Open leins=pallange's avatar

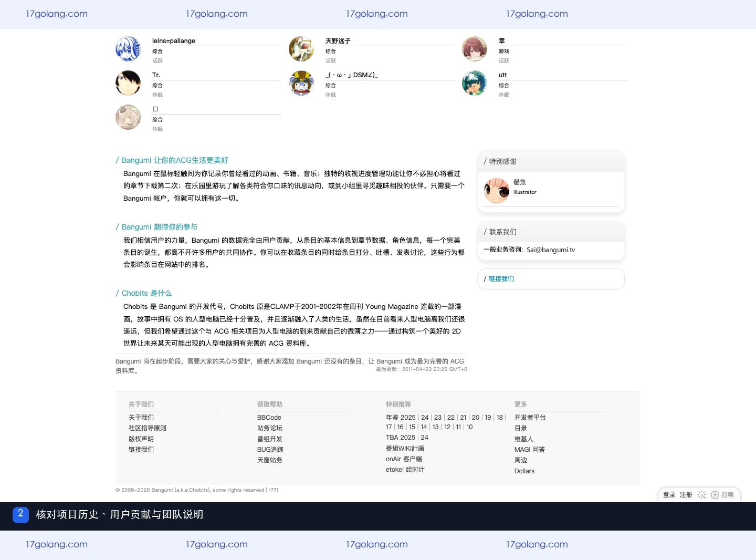128,49
